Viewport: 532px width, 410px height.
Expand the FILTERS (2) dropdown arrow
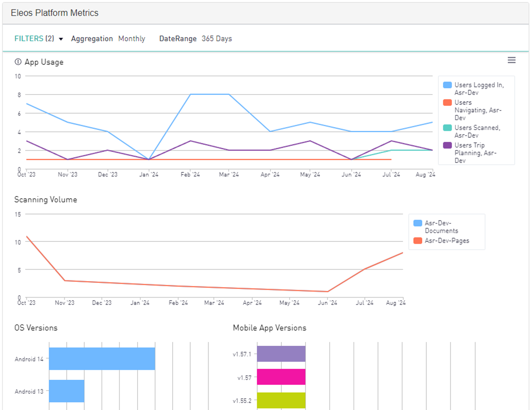coord(61,39)
